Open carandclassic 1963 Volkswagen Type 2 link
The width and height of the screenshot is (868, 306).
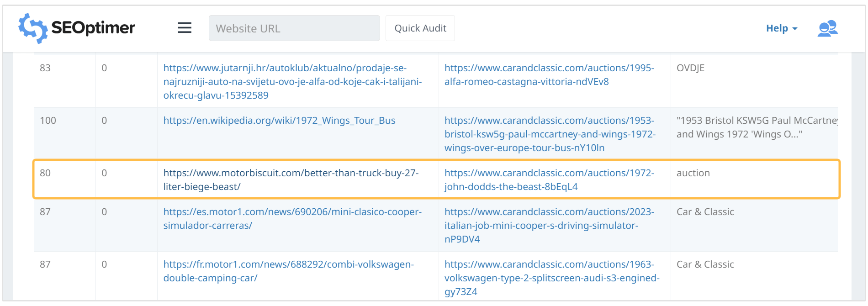tap(551, 278)
